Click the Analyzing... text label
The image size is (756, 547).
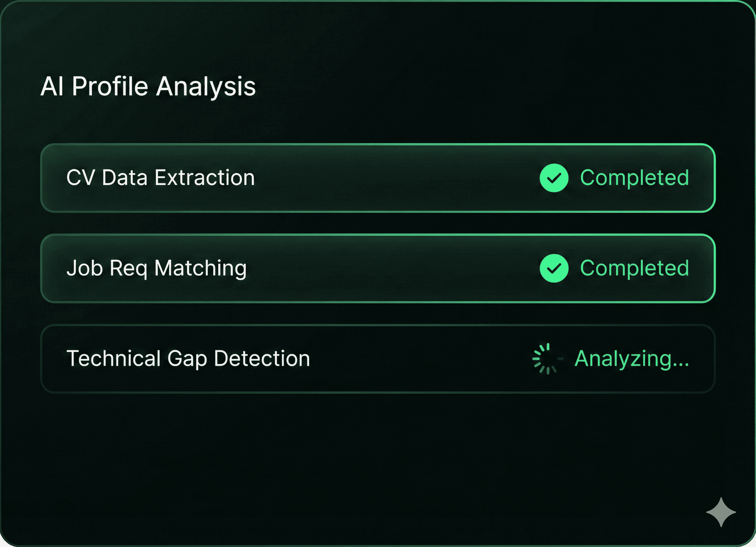[x=632, y=359]
